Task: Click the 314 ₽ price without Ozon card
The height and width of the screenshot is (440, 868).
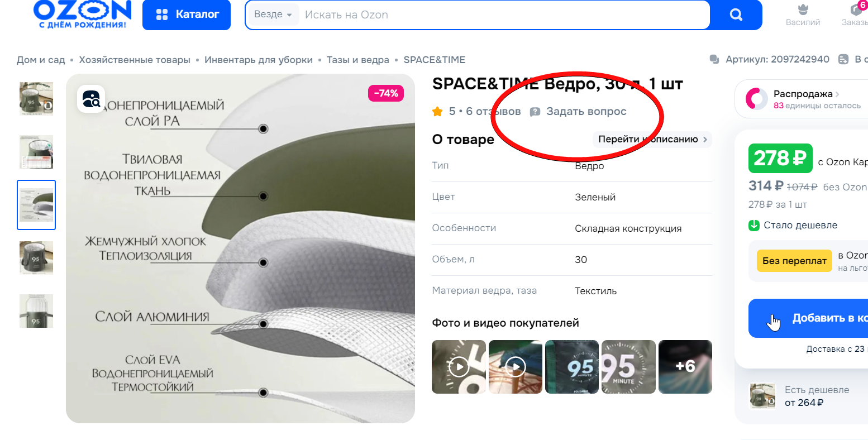Action: click(x=766, y=186)
